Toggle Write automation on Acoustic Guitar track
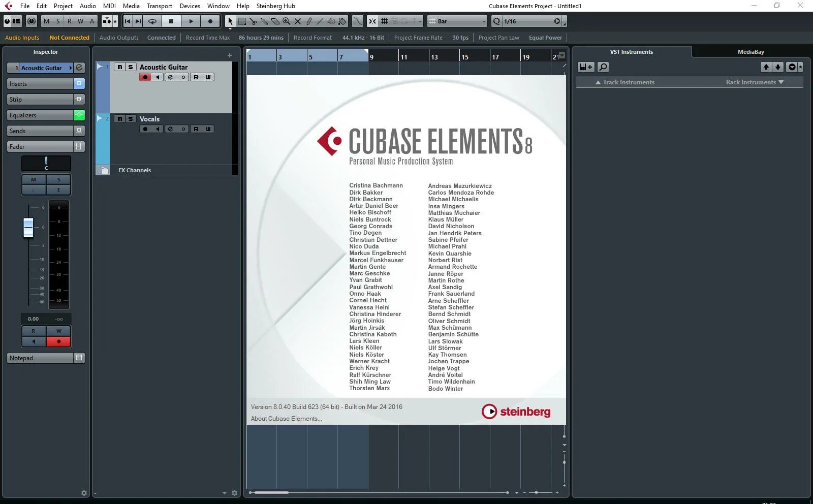813x504 pixels. [x=208, y=77]
